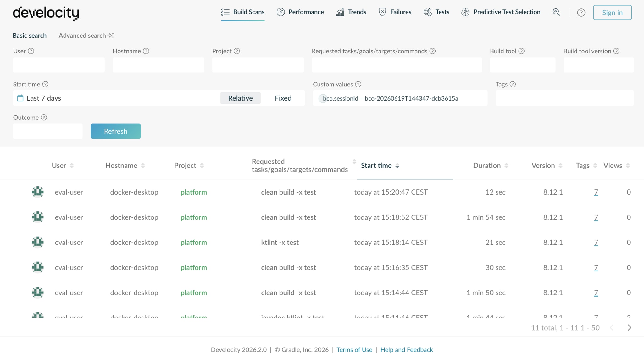The width and height of the screenshot is (644, 362).
Task: Select the Relative start time mode
Action: pos(240,98)
